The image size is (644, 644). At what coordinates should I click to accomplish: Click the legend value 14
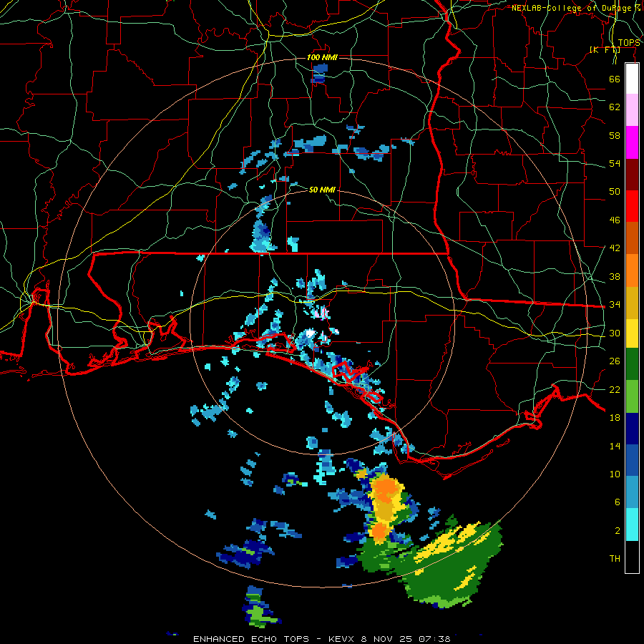[615, 446]
